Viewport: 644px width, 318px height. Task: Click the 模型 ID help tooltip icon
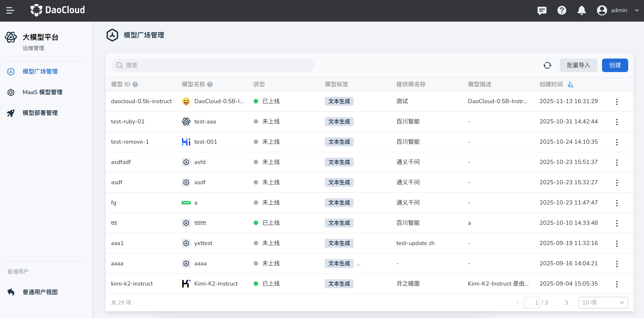135,84
